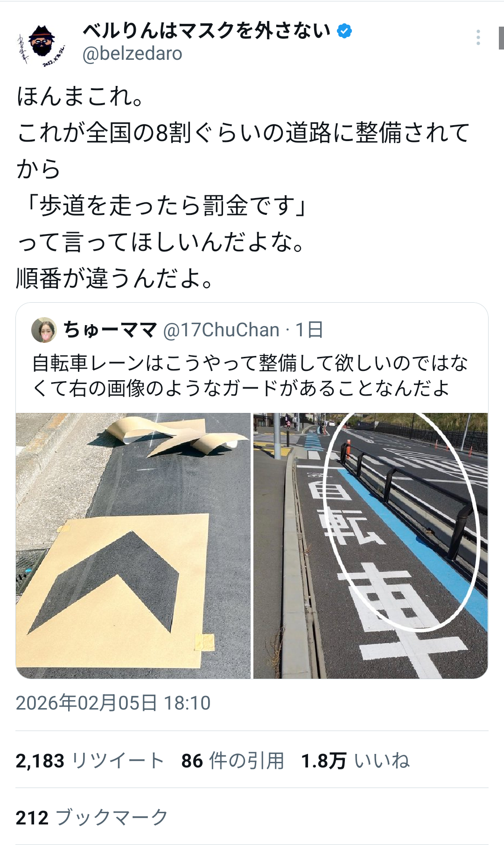Open the bicycle lane guardrail photo
504x845 pixels.
[x=371, y=546]
